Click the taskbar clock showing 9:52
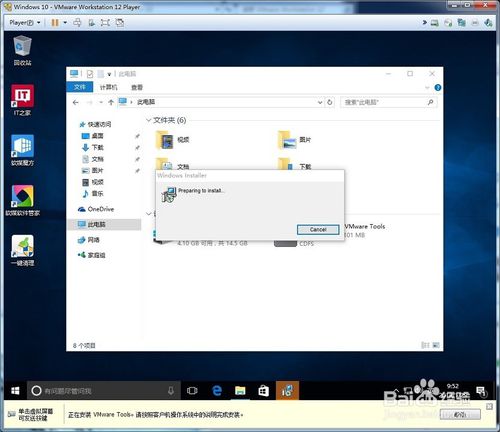Image resolution: width=500 pixels, height=432 pixels. (453, 387)
